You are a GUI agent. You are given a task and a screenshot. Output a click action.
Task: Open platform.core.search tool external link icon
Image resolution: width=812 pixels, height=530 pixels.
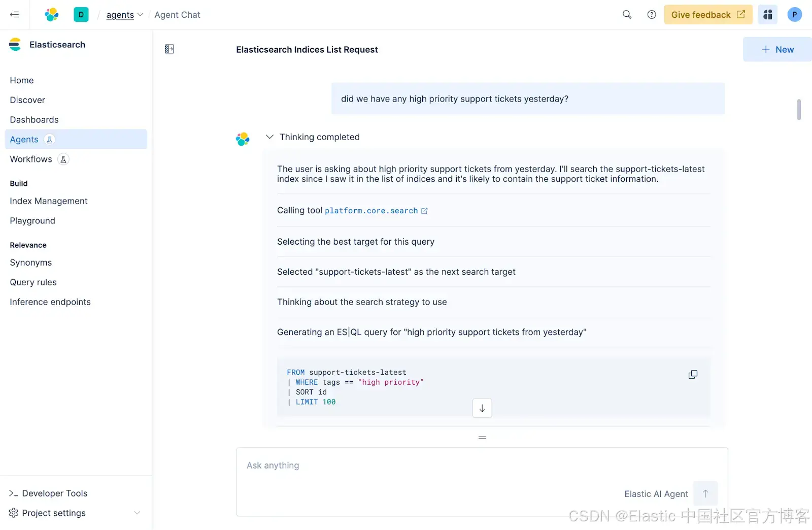coord(424,211)
